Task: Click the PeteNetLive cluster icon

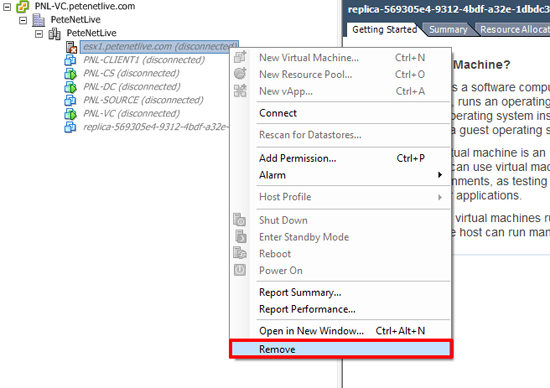Action: point(54,34)
